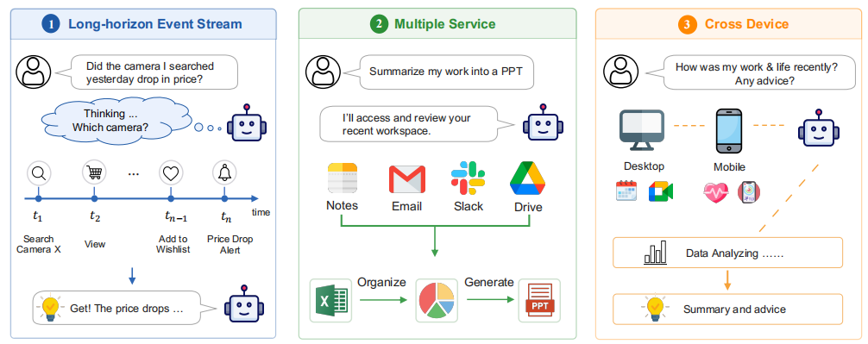Click the Google Meet camera icon under Desktop
The height and width of the screenshot is (344, 868).
(660, 191)
